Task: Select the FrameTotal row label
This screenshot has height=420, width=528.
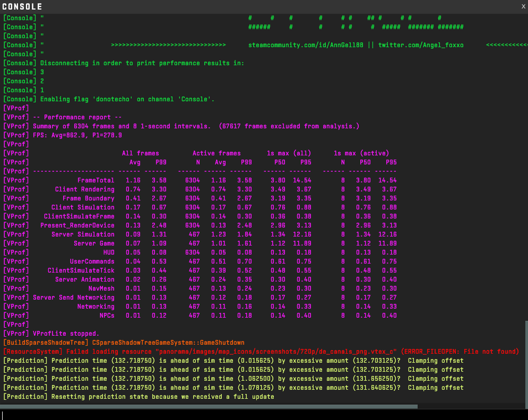Action: pos(96,180)
